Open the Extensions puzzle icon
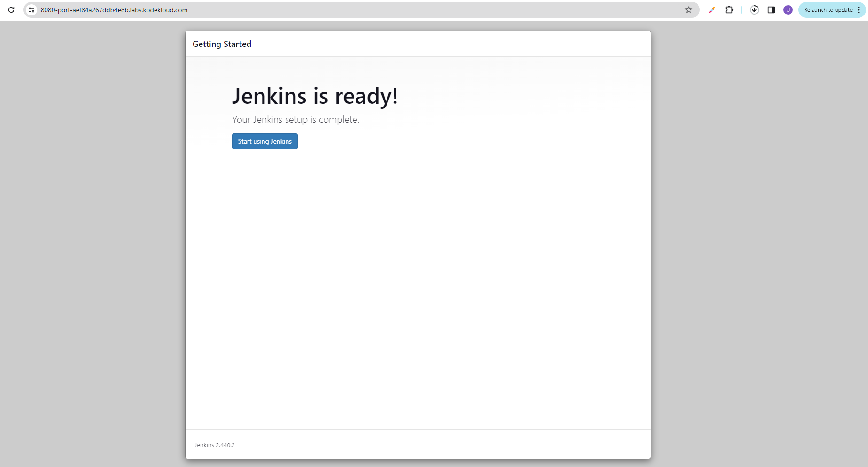Screen dimensions: 868x467 pyautogui.click(x=729, y=10)
